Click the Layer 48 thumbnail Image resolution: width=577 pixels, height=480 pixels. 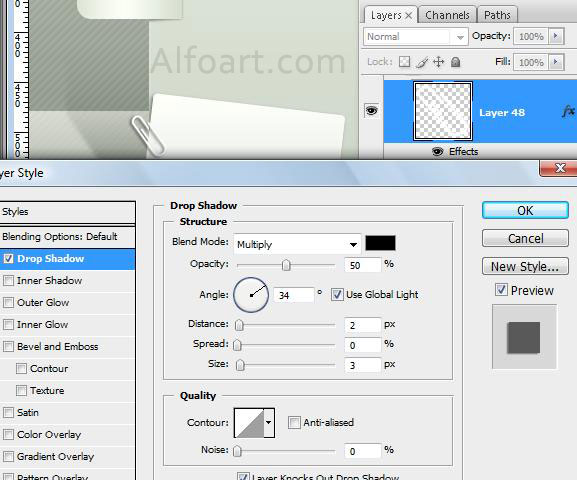tap(443, 111)
